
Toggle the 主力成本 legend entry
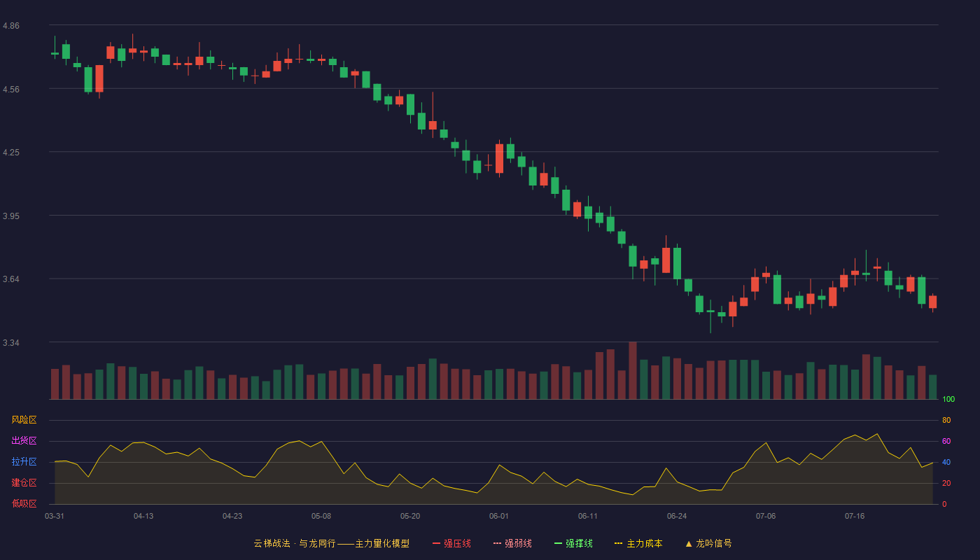pos(638,543)
